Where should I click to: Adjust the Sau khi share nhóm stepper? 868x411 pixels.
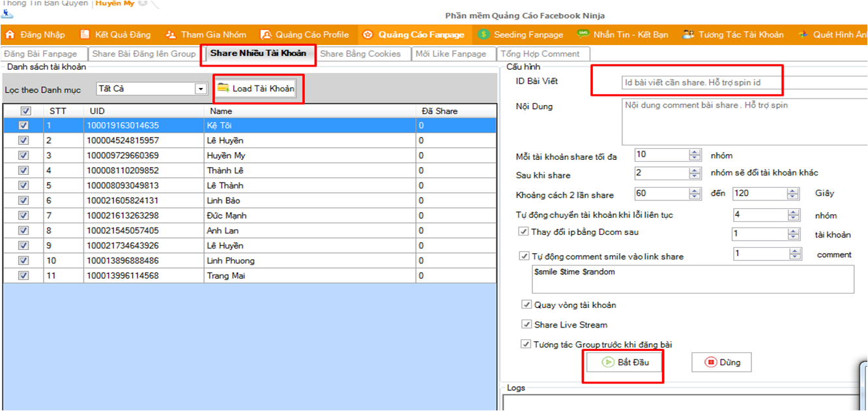click(x=695, y=174)
